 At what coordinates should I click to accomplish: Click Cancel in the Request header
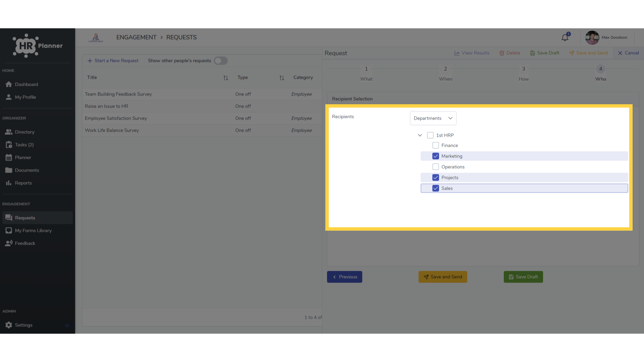[x=628, y=53]
